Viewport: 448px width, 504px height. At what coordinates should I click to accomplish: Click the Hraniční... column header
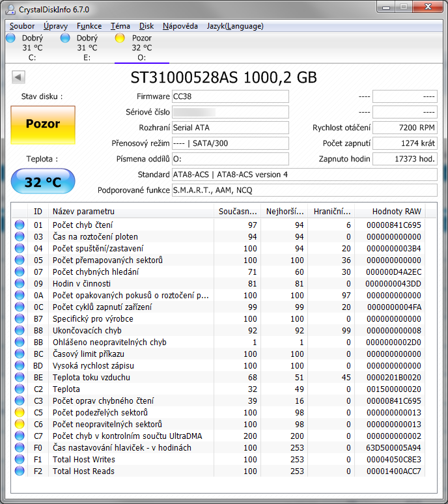331,211
